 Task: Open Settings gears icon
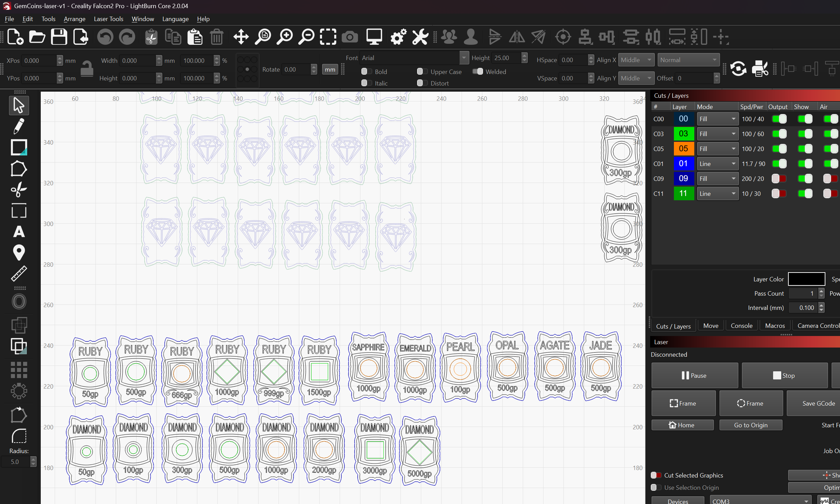(x=398, y=37)
